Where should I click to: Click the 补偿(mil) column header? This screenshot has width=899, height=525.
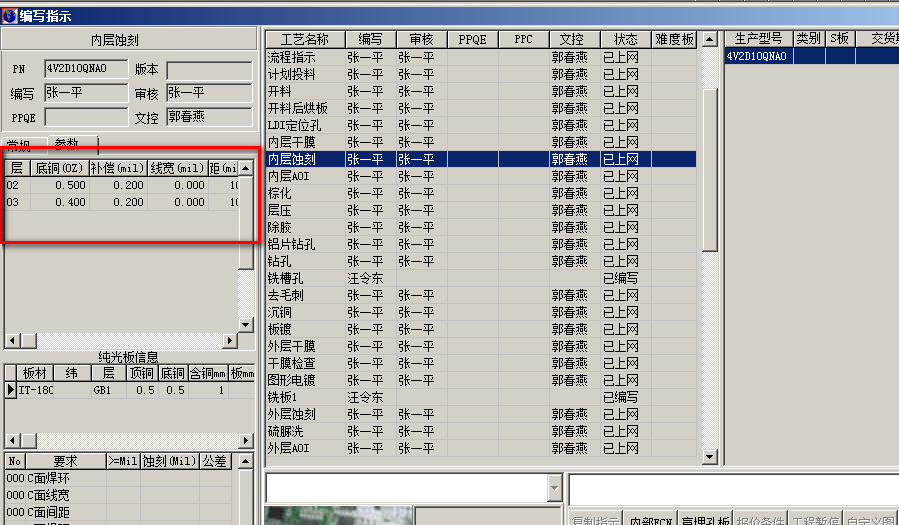(x=118, y=168)
